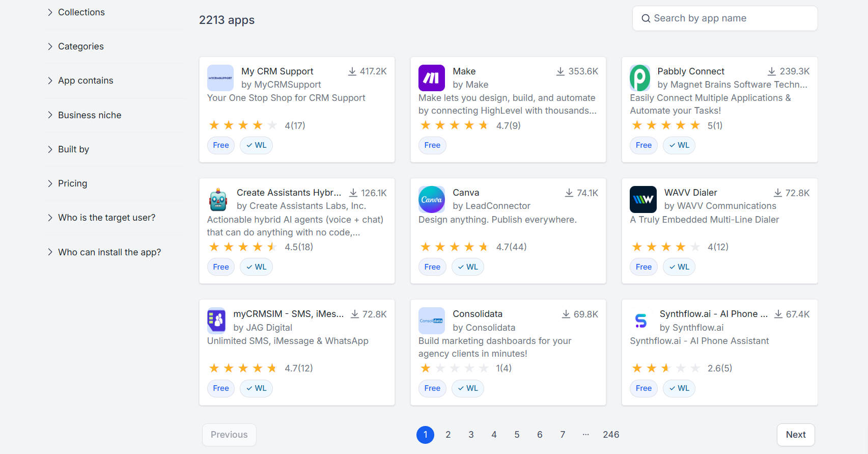868x454 pixels.
Task: Click the Create Assistants robot icon
Action: (x=218, y=199)
